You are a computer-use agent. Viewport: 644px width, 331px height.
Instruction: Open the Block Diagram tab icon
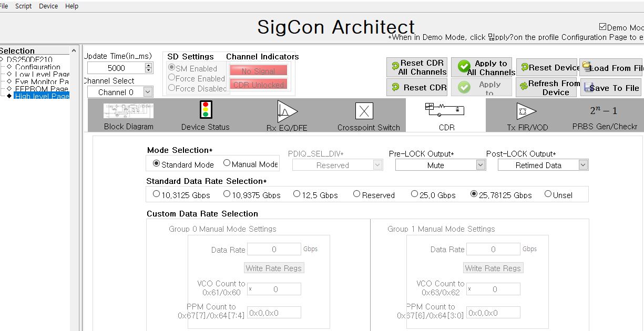129,111
